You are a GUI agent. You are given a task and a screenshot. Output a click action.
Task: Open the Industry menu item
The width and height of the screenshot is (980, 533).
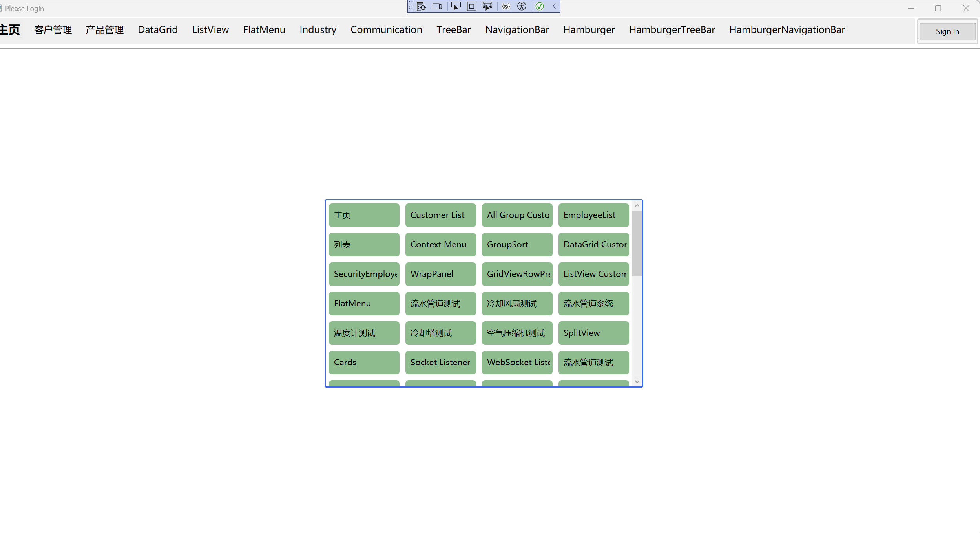318,30
